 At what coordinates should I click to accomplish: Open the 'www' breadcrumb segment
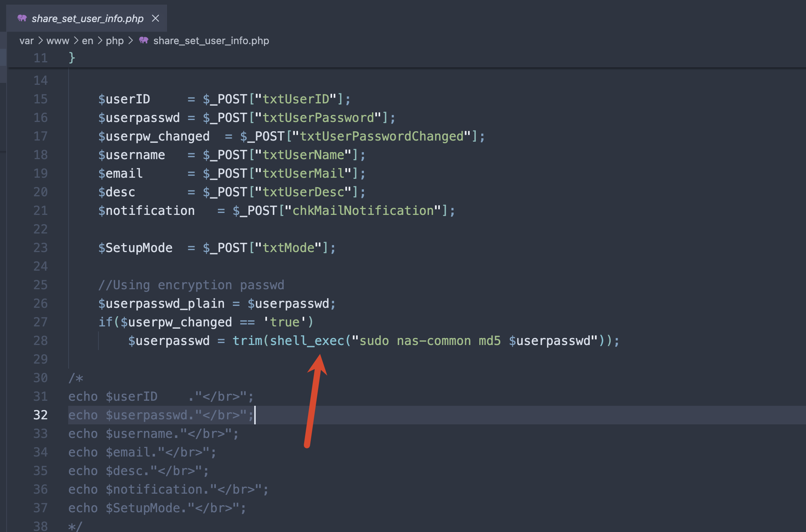[58, 41]
